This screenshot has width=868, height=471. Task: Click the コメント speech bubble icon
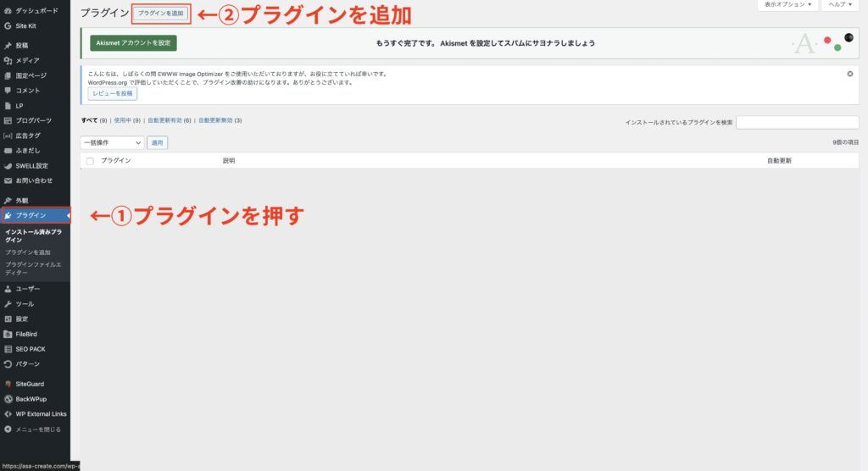click(x=8, y=90)
